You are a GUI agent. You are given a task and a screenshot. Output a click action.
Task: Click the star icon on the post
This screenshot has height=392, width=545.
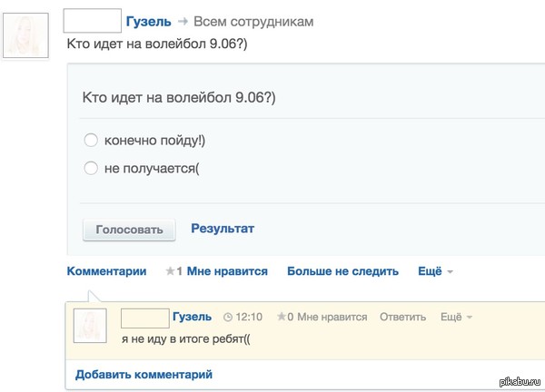(170, 271)
